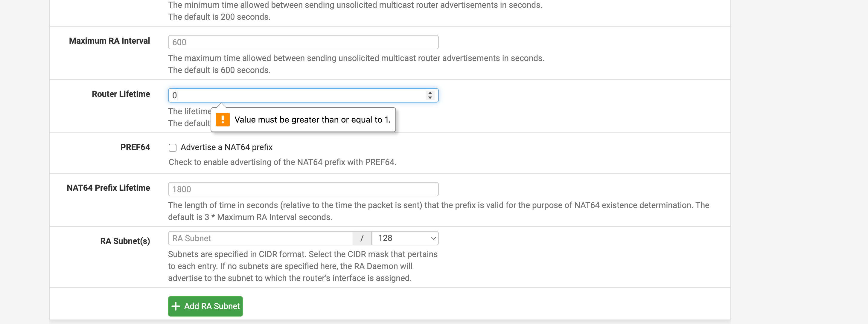868x324 pixels.
Task: Click the plus icon on Add RA Subnet
Action: coord(176,306)
